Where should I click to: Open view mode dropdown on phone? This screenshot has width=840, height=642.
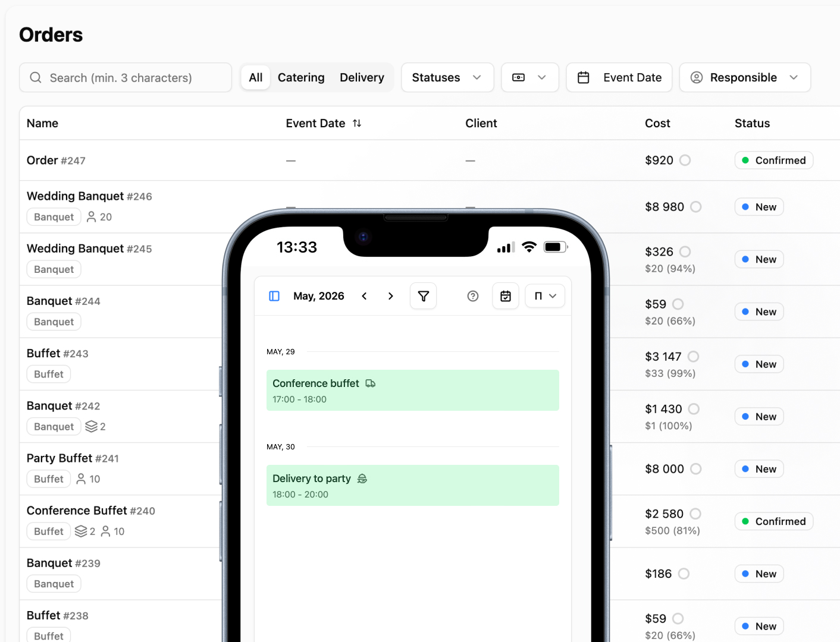[x=545, y=296]
